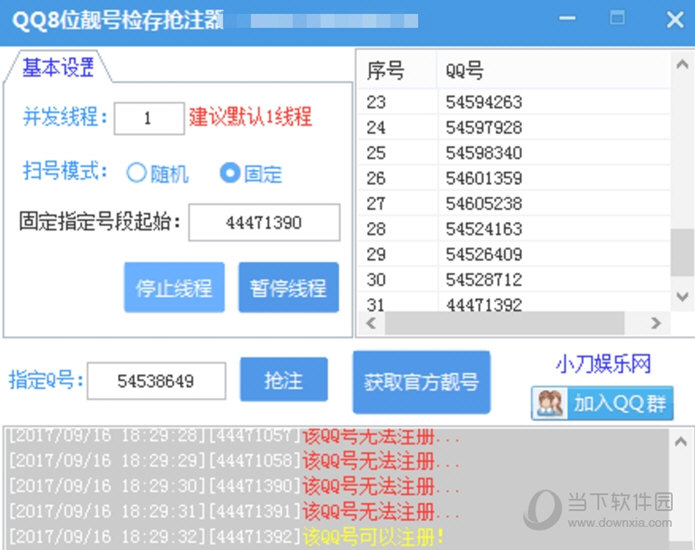Click the 获取官方靓号 button
The width and height of the screenshot is (695, 550).
pos(422,382)
